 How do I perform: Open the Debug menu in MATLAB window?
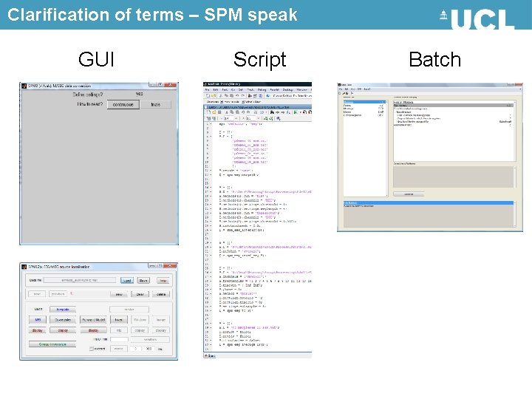click(x=262, y=90)
